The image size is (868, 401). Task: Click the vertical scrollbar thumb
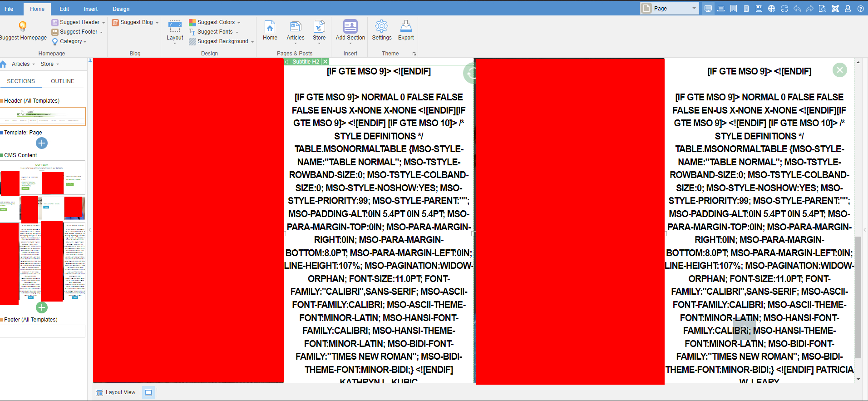(x=858, y=297)
